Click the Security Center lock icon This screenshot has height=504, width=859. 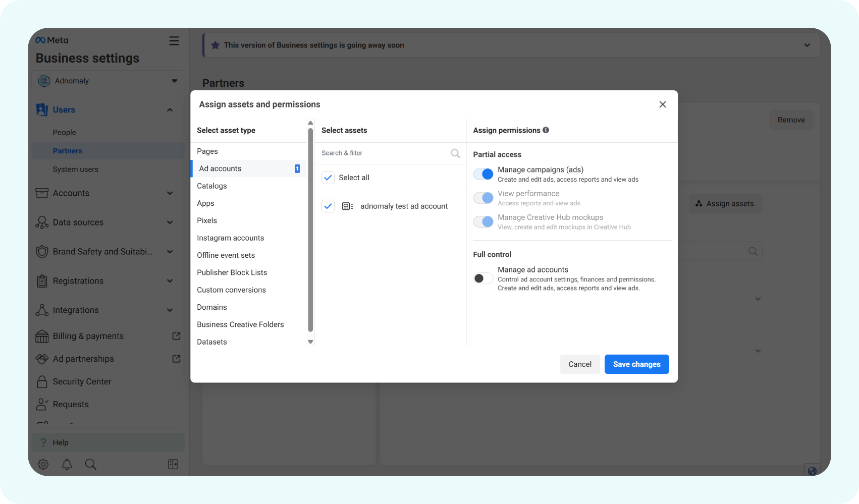(42, 381)
